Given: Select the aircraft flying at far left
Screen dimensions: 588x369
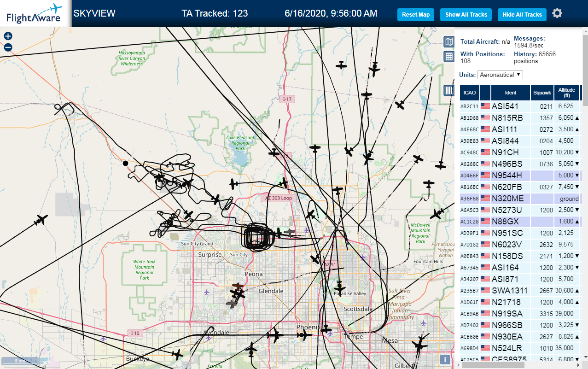Looking at the screenshot, I should [x=41, y=220].
